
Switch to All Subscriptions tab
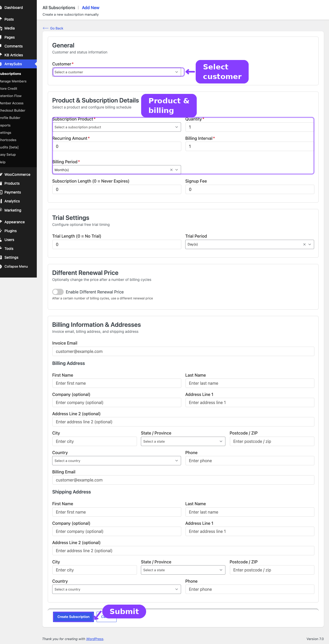[59, 8]
